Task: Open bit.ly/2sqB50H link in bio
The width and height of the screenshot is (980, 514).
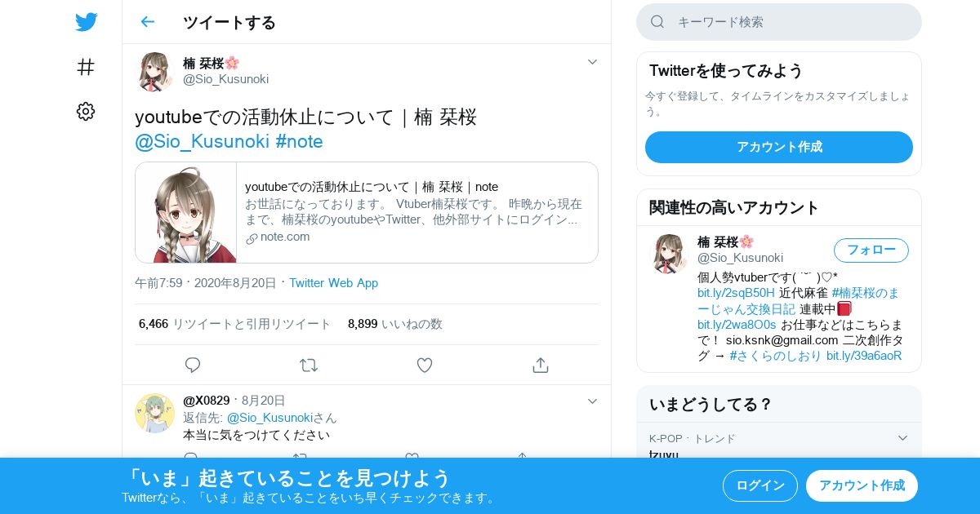Action: (x=736, y=293)
